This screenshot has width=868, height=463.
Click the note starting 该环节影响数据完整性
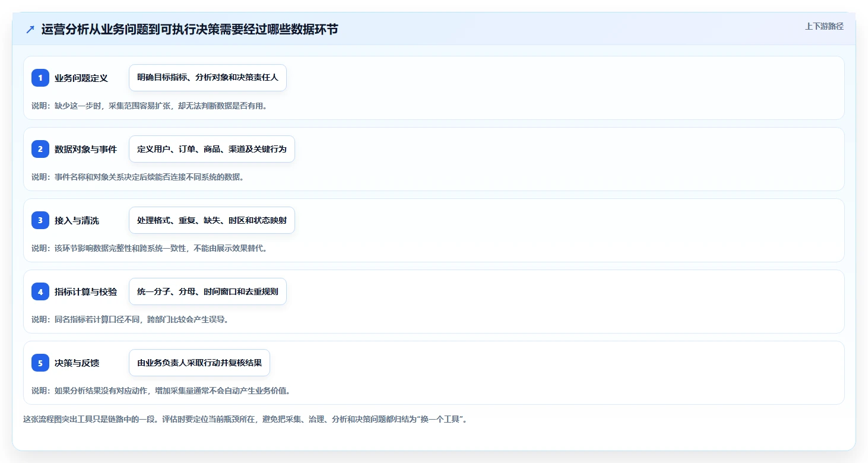coord(149,248)
